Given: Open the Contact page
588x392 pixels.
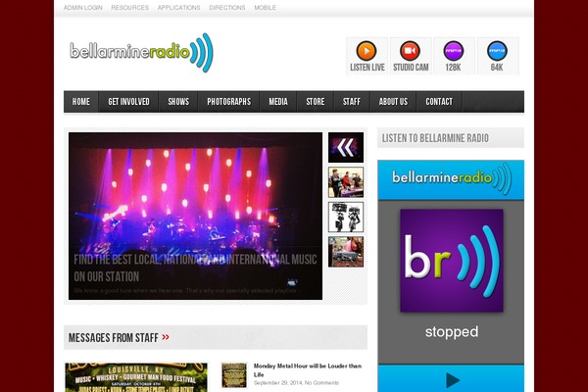Looking at the screenshot, I should [x=439, y=102].
